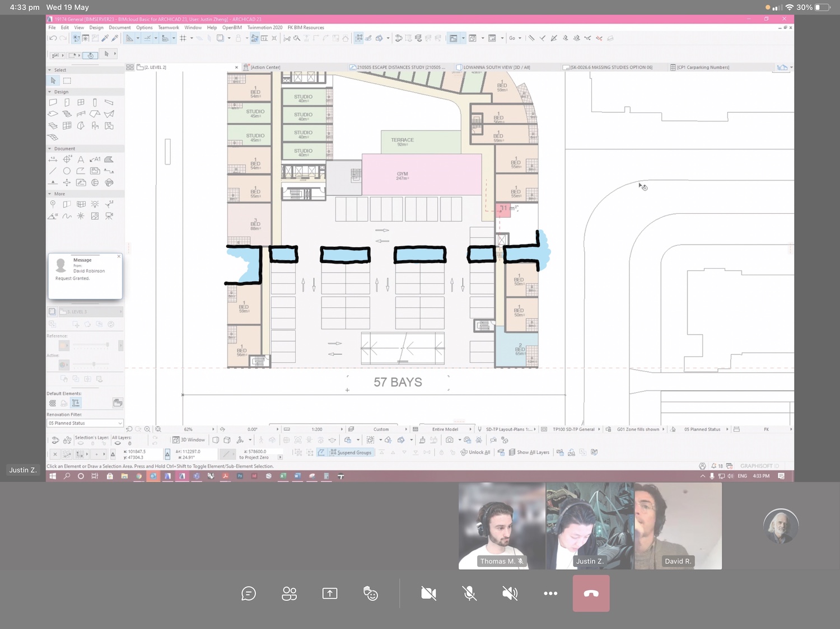Open the Teamwork menu

click(x=168, y=27)
